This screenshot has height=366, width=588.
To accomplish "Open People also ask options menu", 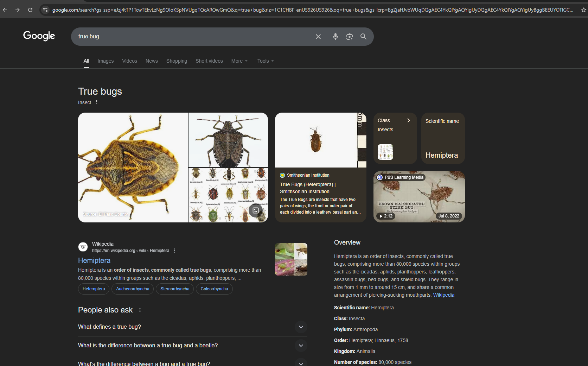I will [140, 310].
